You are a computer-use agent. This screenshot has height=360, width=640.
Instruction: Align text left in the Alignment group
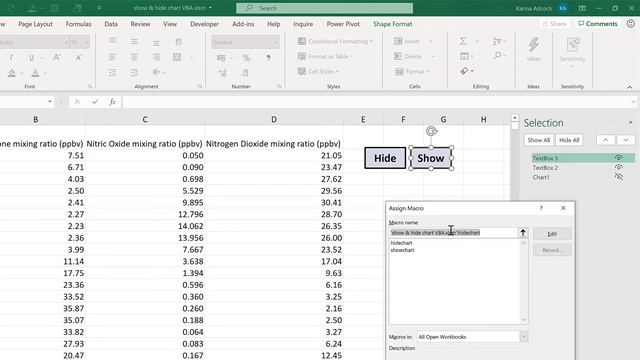pyautogui.click(x=112, y=57)
